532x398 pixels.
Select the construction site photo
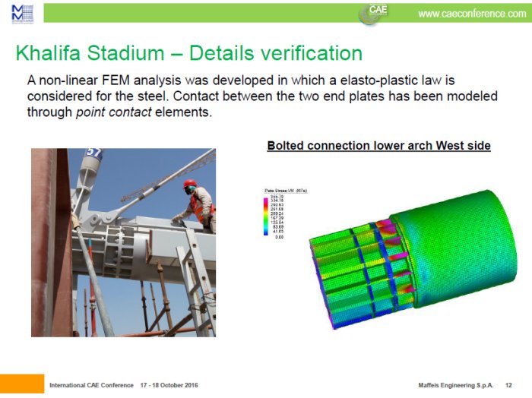(123, 242)
